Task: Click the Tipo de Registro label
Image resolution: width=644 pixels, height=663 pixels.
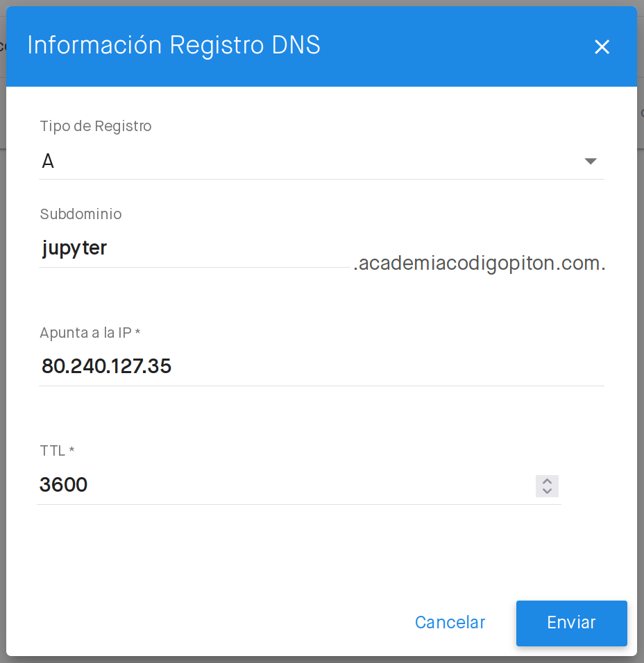Action: 96,126
